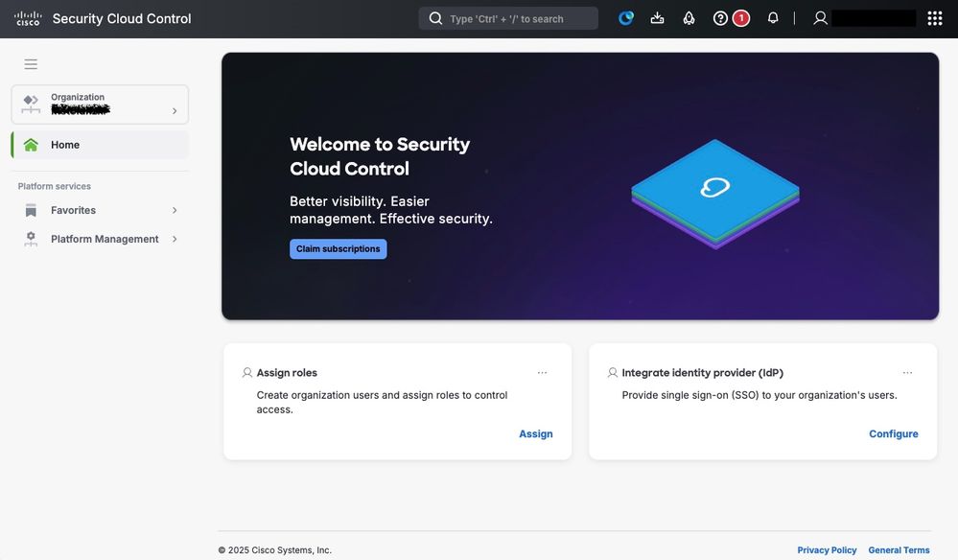Toggle the sidebar hamburger menu
The width and height of the screenshot is (958, 560).
coord(31,64)
